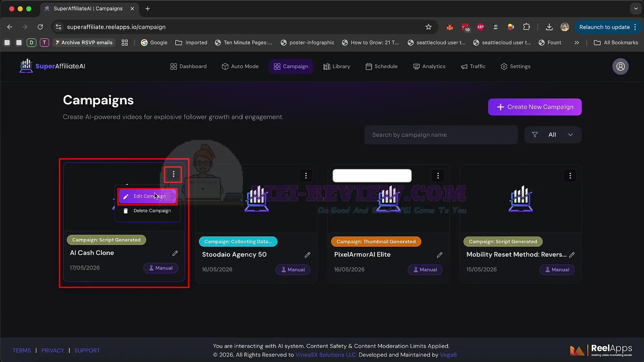Screen dimensions: 644x362
Task: Click the Chrome profile picture
Action: pos(564,27)
